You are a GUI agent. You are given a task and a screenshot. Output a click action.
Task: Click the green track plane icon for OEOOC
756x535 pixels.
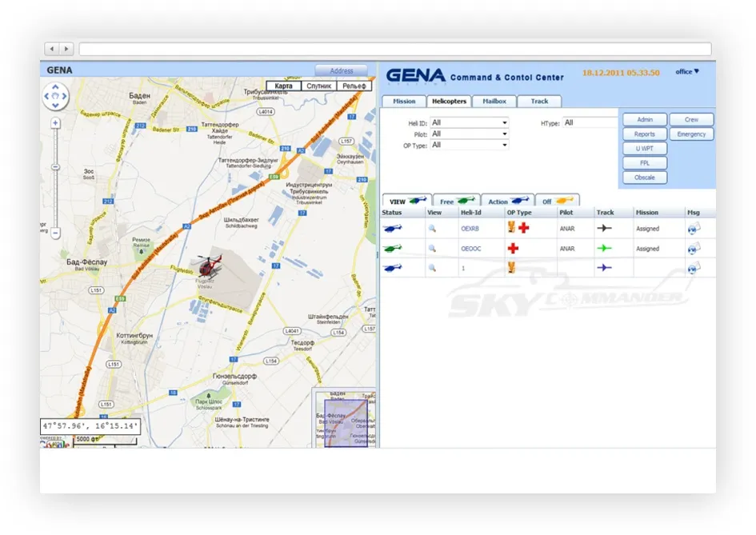click(x=604, y=248)
